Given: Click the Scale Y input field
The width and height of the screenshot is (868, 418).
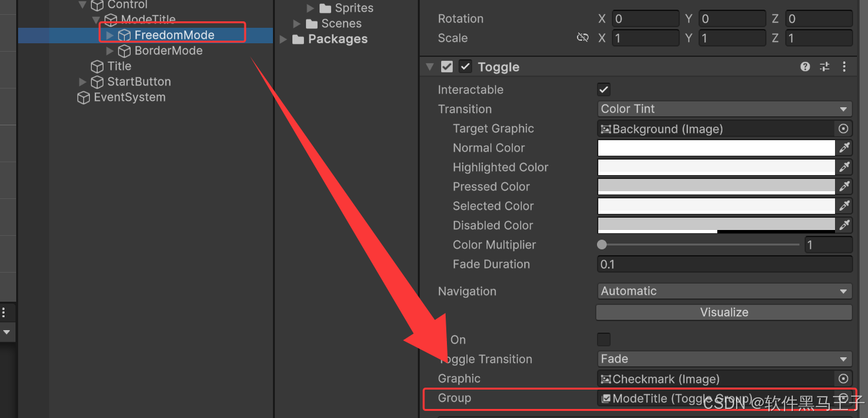Looking at the screenshot, I should [x=732, y=38].
